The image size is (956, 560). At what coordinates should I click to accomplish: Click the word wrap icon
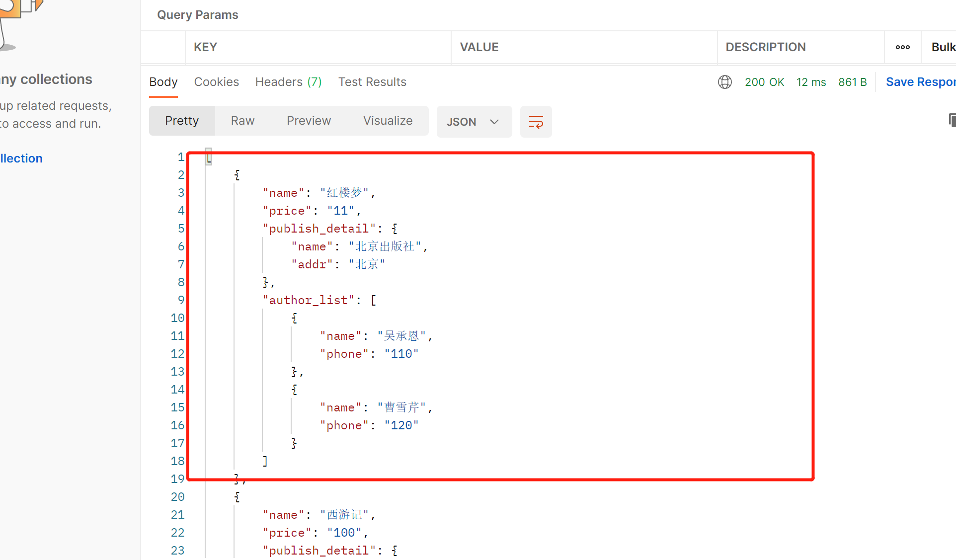(x=536, y=122)
